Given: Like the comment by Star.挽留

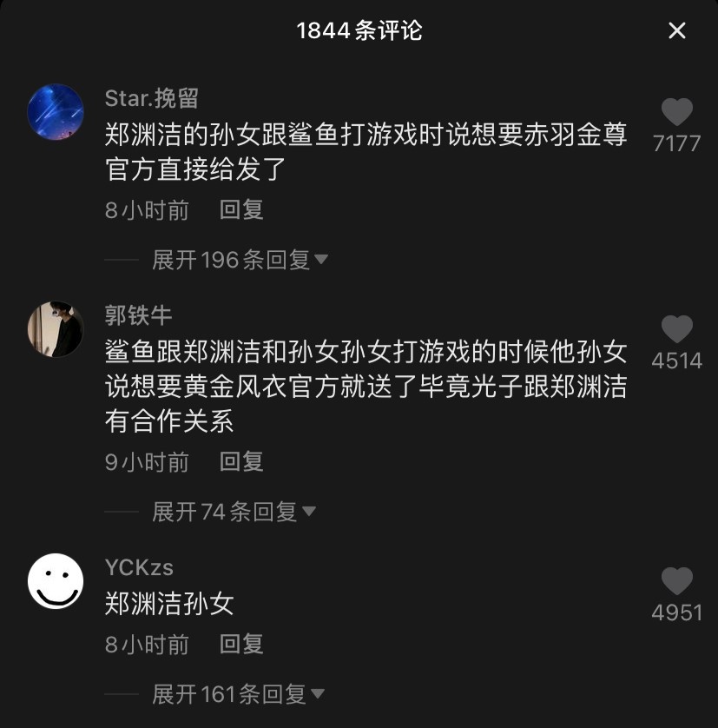Looking at the screenshot, I should (x=676, y=112).
